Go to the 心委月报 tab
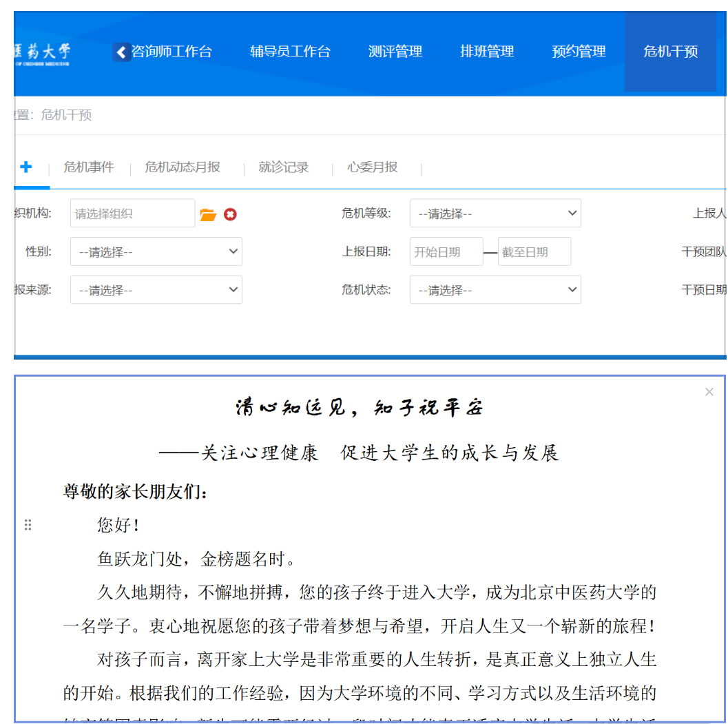Image resolution: width=728 pixels, height=724 pixels. tap(373, 167)
